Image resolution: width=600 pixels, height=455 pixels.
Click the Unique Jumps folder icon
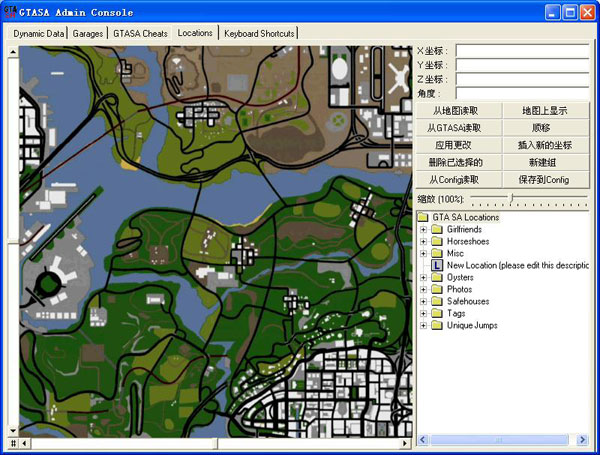tap(437, 326)
